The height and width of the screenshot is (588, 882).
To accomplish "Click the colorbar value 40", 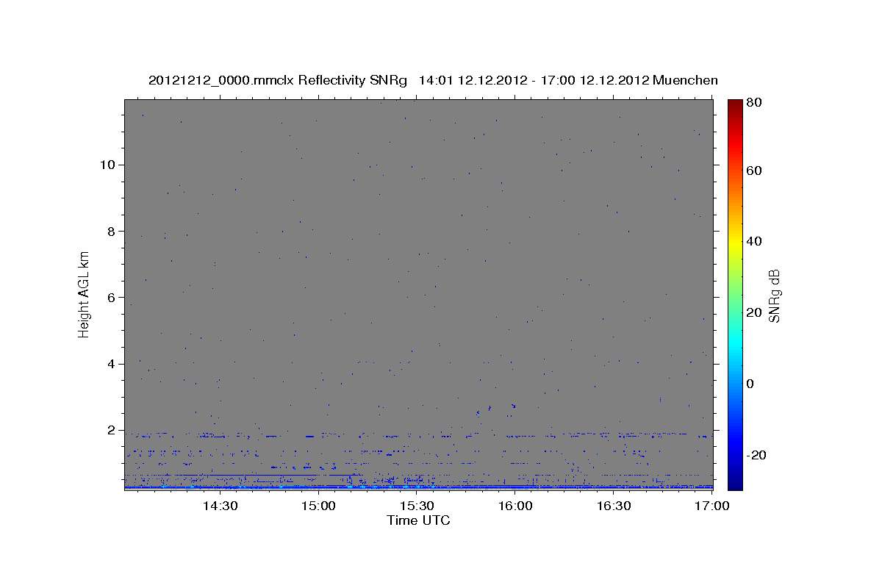I will coord(756,241).
